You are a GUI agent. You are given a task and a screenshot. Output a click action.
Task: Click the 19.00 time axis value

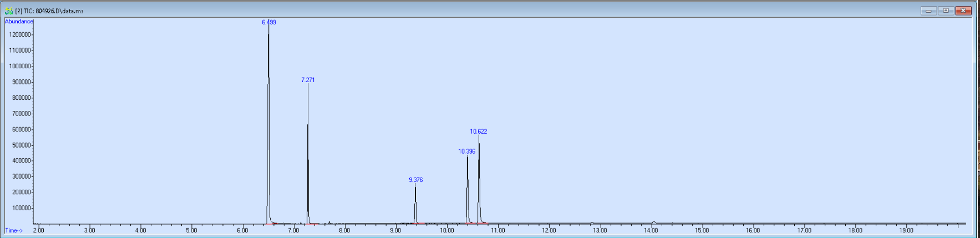point(906,230)
